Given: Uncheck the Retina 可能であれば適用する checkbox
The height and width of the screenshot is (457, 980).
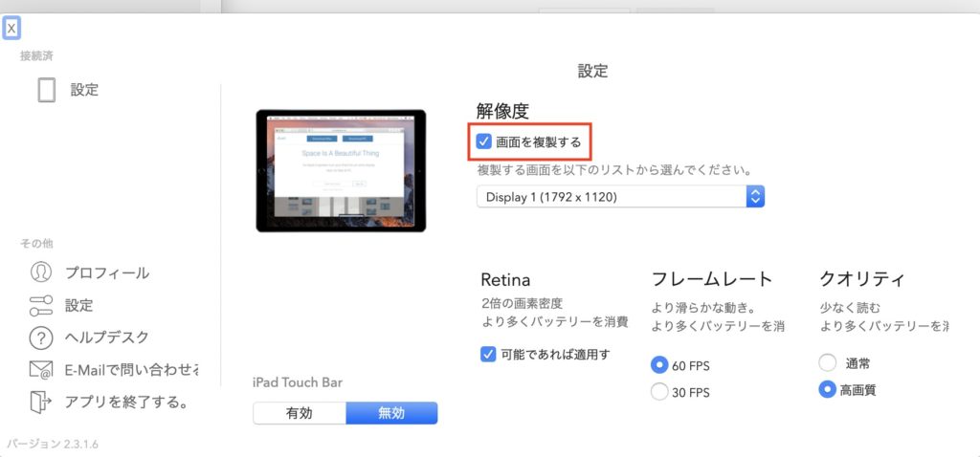Looking at the screenshot, I should tap(488, 355).
